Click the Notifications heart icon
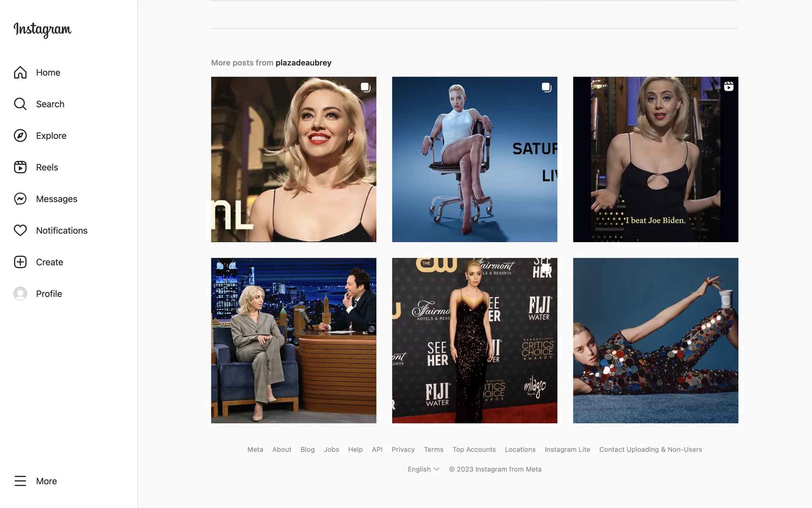 [20, 230]
